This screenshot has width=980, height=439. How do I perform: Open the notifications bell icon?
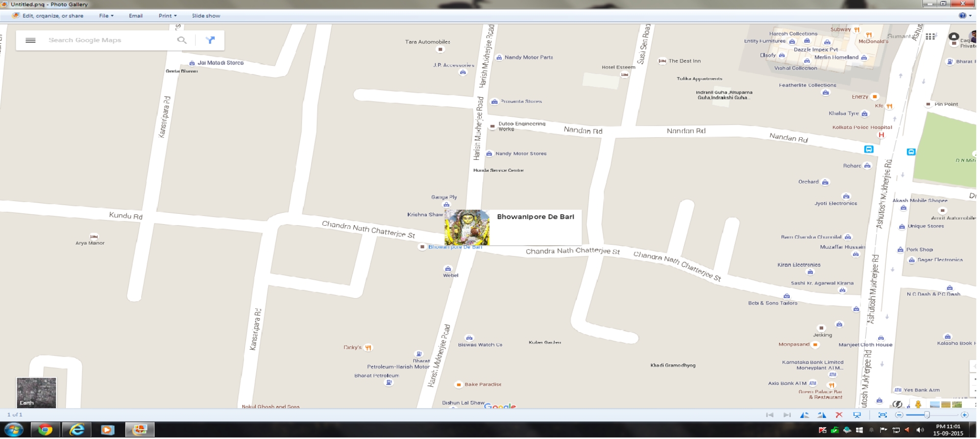(954, 37)
